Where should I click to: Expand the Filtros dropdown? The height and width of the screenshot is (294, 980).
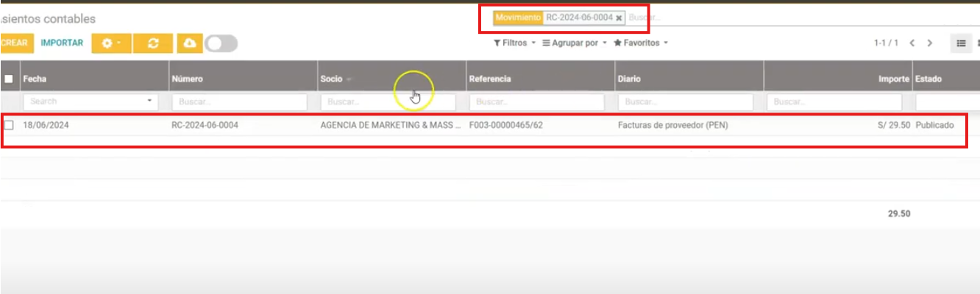[514, 43]
